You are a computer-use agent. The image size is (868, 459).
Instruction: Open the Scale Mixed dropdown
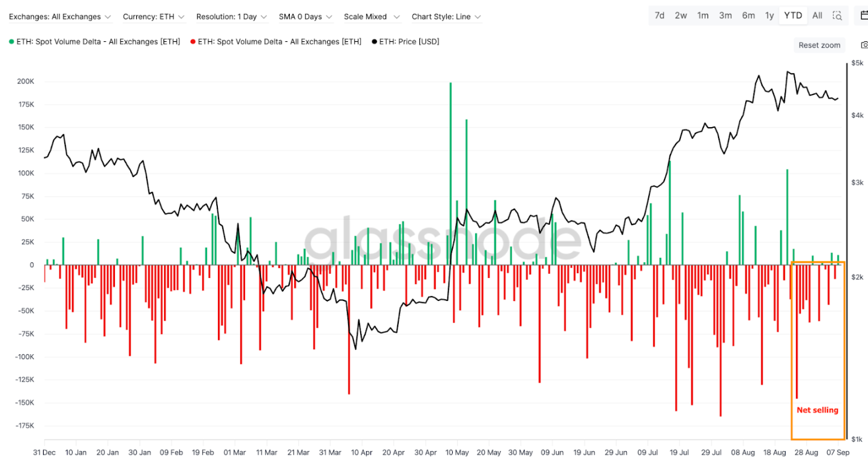point(372,17)
